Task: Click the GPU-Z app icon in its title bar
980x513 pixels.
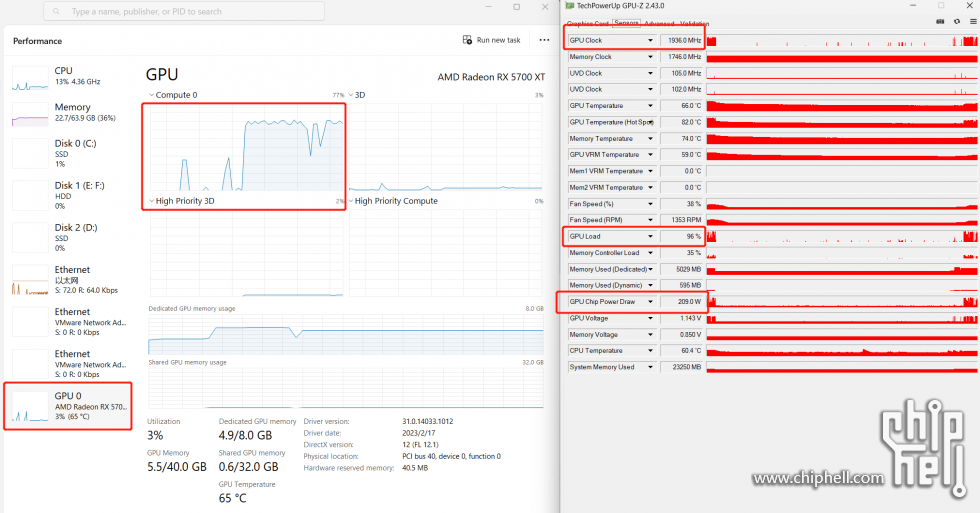Action: click(569, 6)
